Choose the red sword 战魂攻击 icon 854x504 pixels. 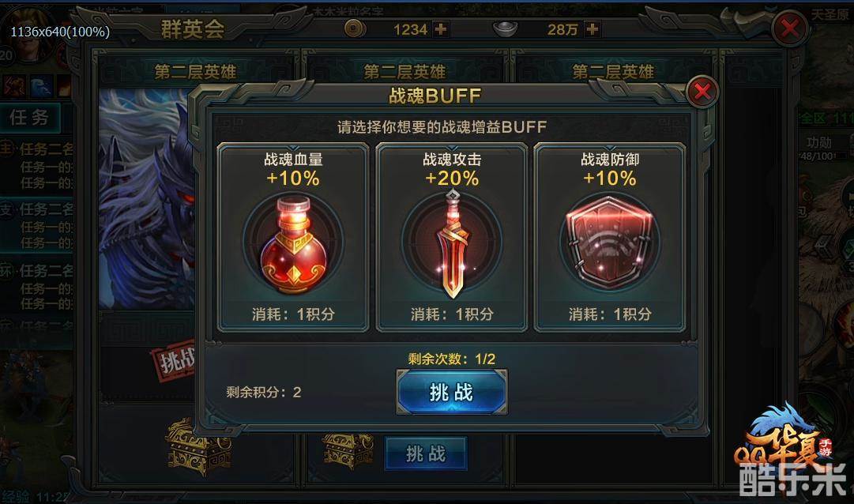452,245
